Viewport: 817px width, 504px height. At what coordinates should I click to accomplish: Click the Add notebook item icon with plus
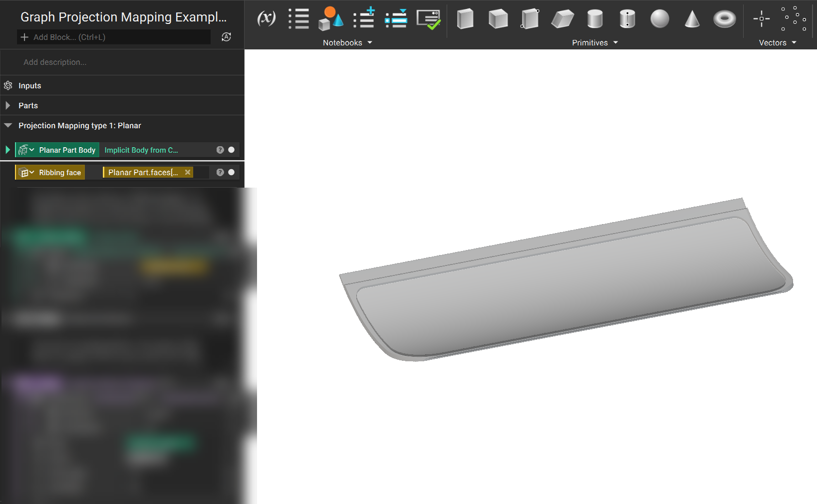(x=364, y=18)
